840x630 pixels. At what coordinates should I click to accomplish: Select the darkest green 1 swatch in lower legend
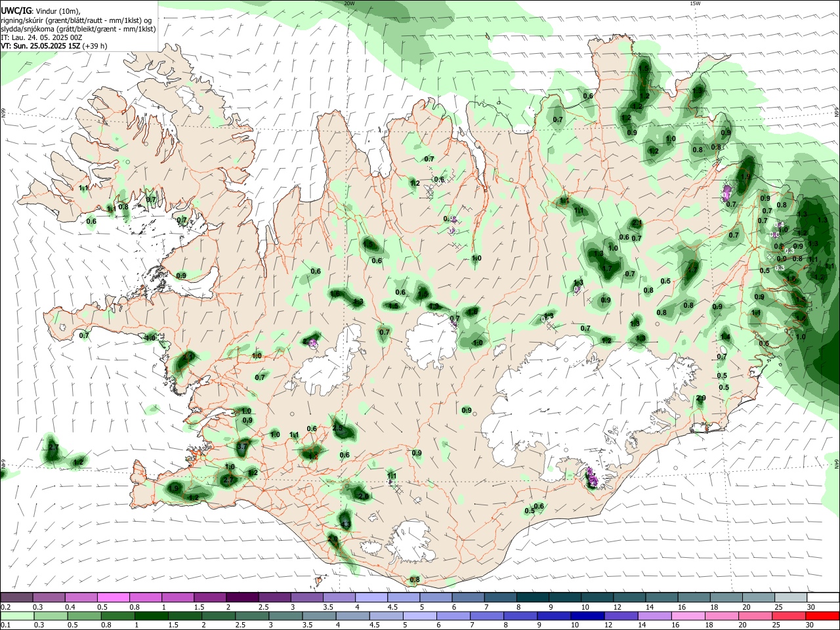point(151,616)
